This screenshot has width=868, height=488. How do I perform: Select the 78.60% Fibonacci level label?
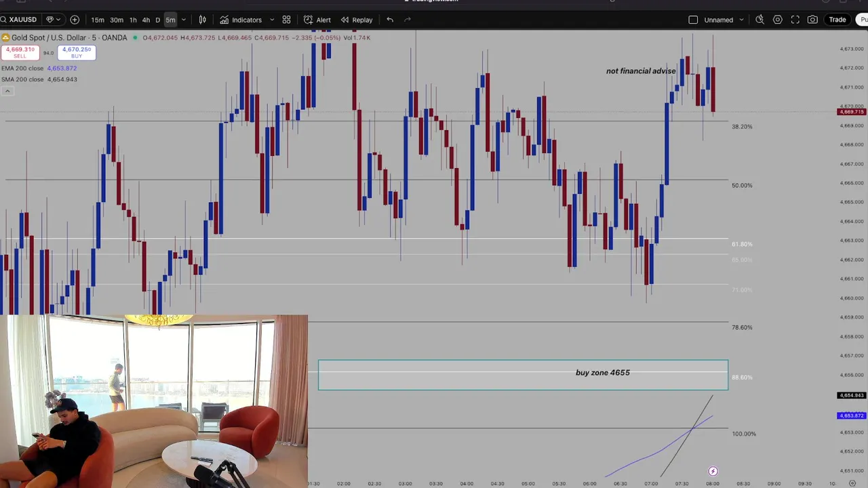click(x=742, y=327)
